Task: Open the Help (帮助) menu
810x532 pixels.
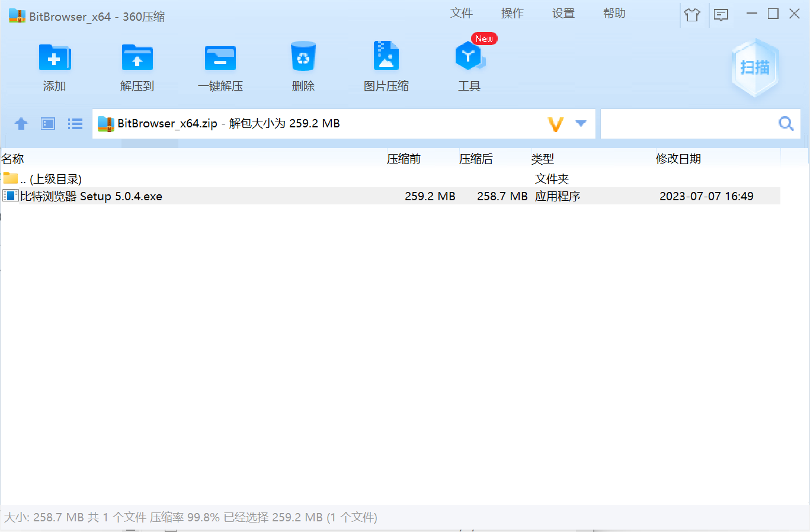Action: [614, 13]
